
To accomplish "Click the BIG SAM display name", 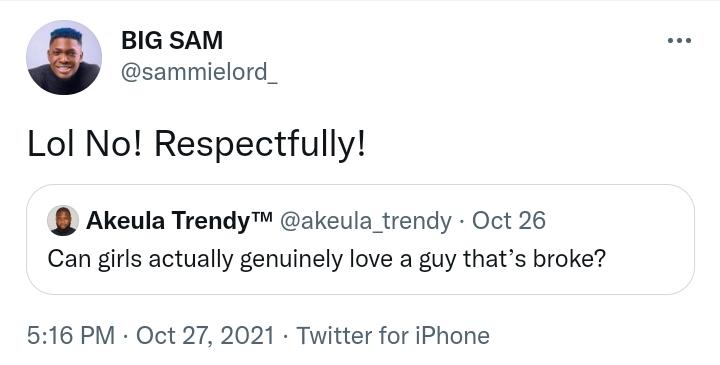I will point(172,40).
